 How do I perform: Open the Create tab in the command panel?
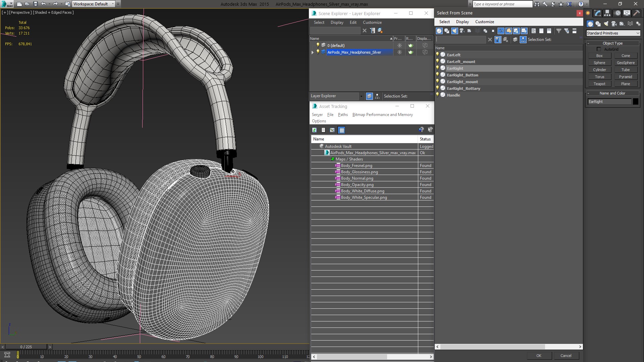(x=588, y=13)
